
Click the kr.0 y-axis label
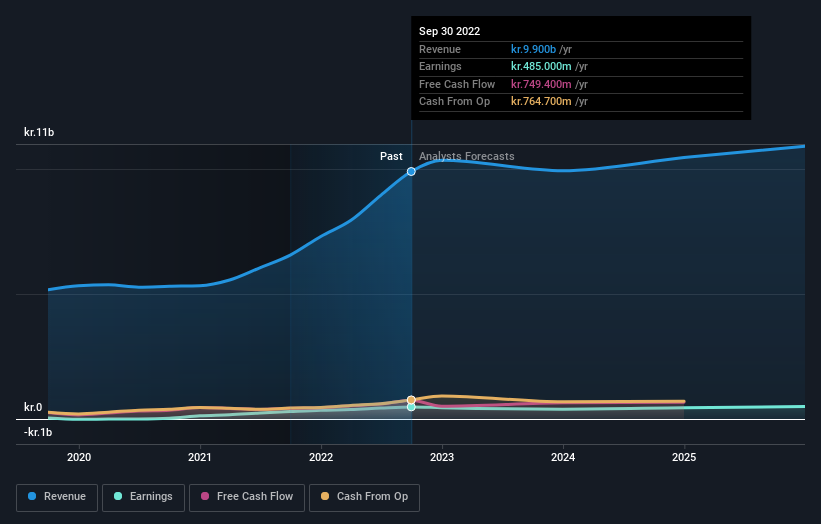(x=33, y=407)
